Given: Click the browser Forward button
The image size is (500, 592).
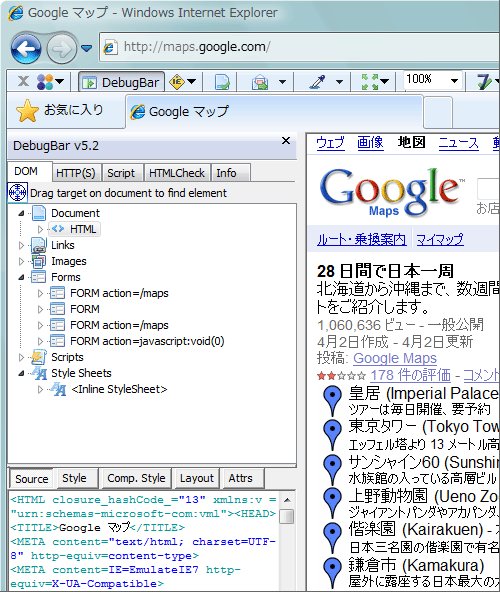Looking at the screenshot, I should (62, 48).
